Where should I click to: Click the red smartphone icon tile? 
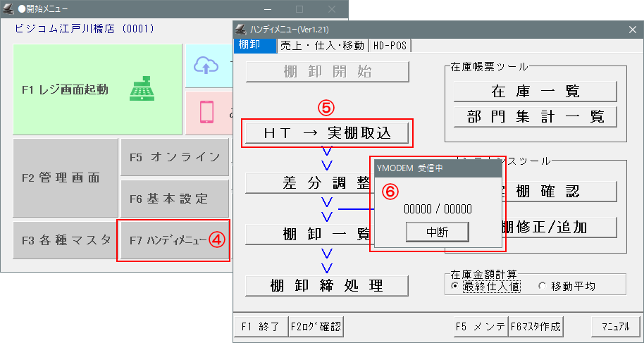click(x=207, y=112)
